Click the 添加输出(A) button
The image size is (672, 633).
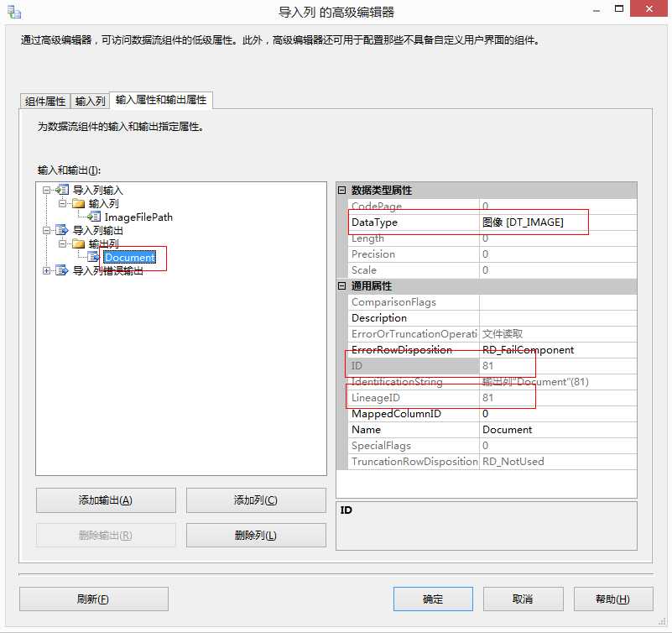tap(105, 500)
